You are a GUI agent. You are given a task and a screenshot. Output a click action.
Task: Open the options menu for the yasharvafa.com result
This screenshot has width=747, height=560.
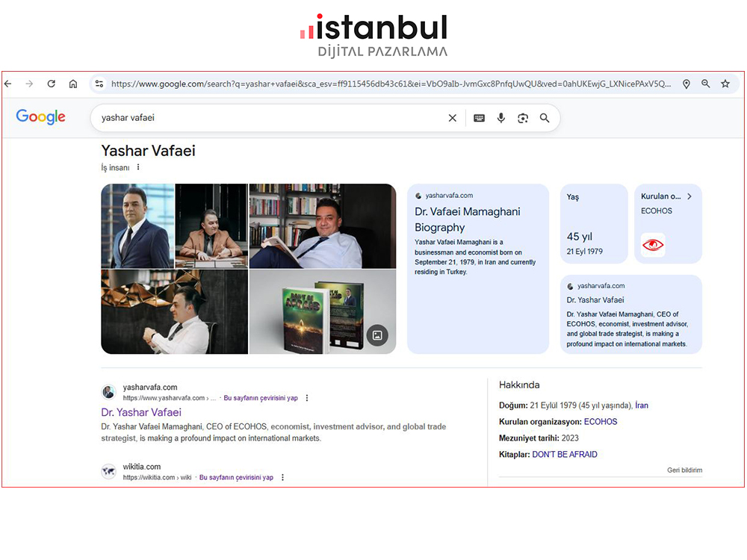tap(307, 398)
